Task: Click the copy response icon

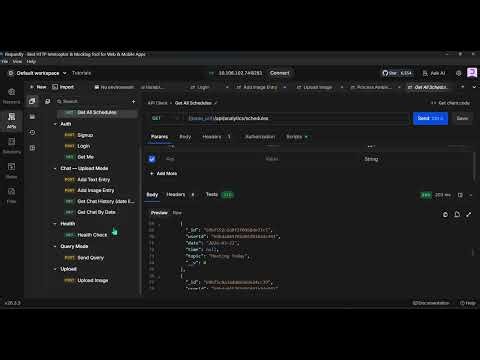Action: click(x=445, y=214)
